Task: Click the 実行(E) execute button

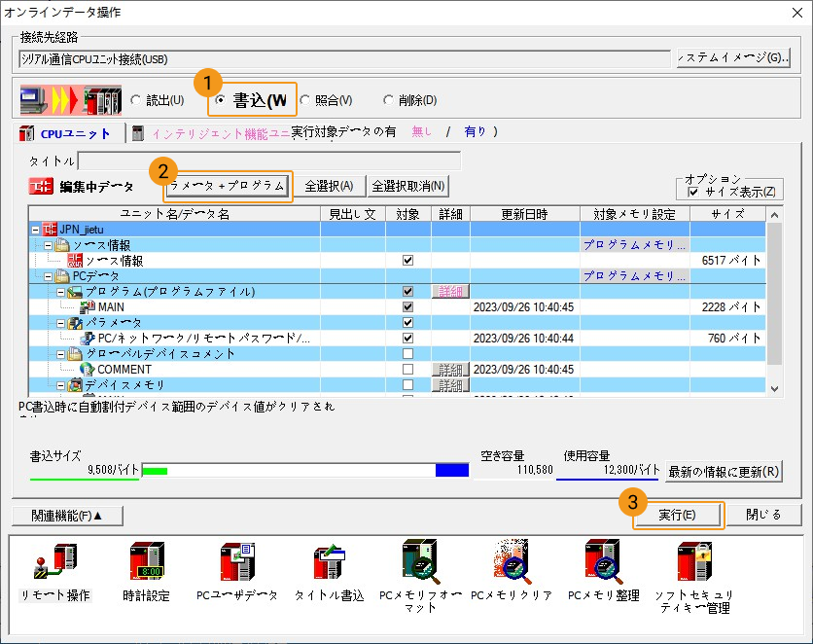Action: (x=677, y=514)
